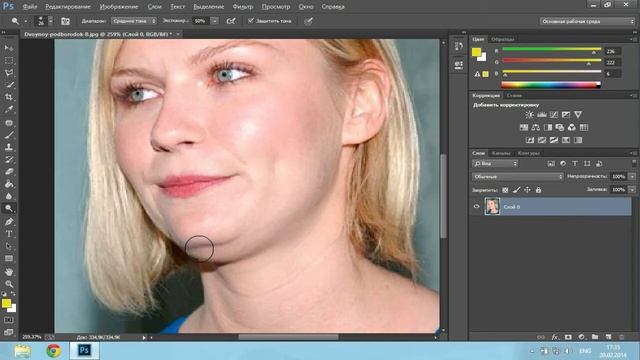The height and width of the screenshot is (360, 640).
Task: Select the Magic Wand tool
Action: click(9, 85)
